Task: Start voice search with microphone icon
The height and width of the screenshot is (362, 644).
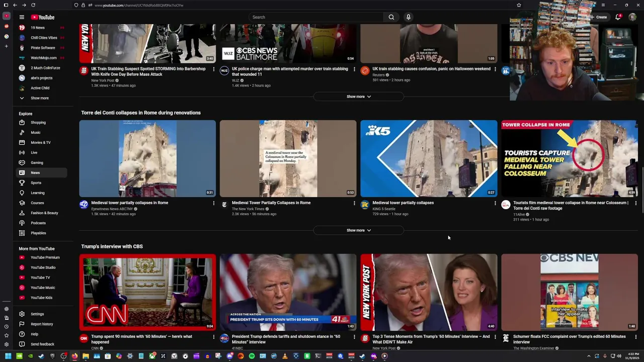Action: coord(409,17)
